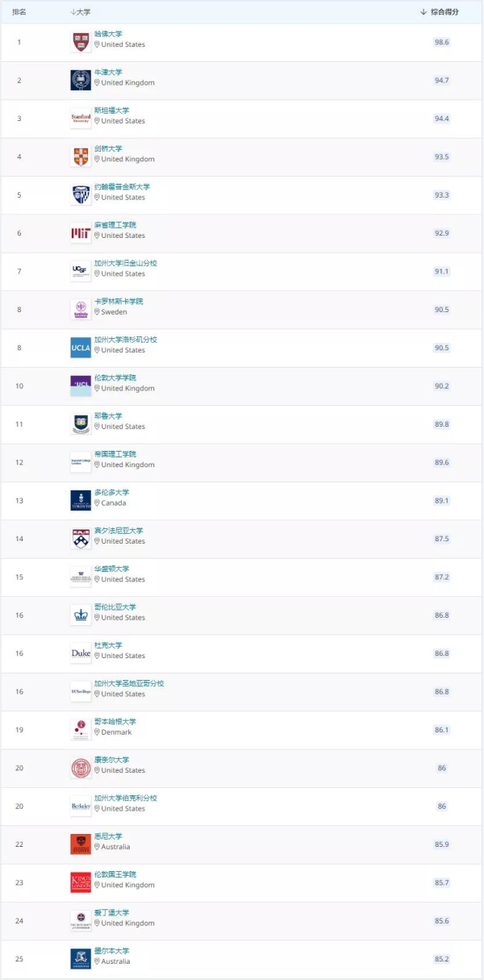
Task: Click the 排名 column header
Action: click(x=19, y=12)
